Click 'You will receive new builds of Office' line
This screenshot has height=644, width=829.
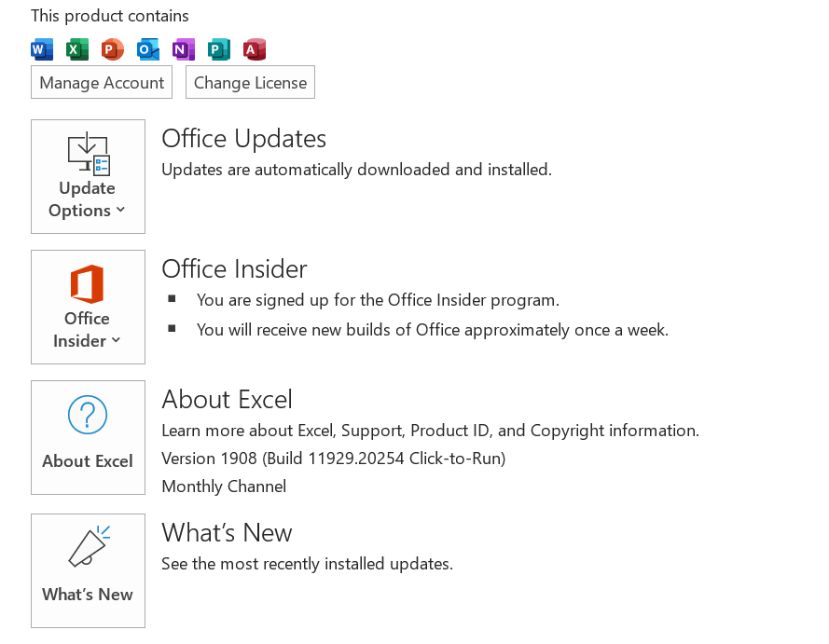click(433, 330)
